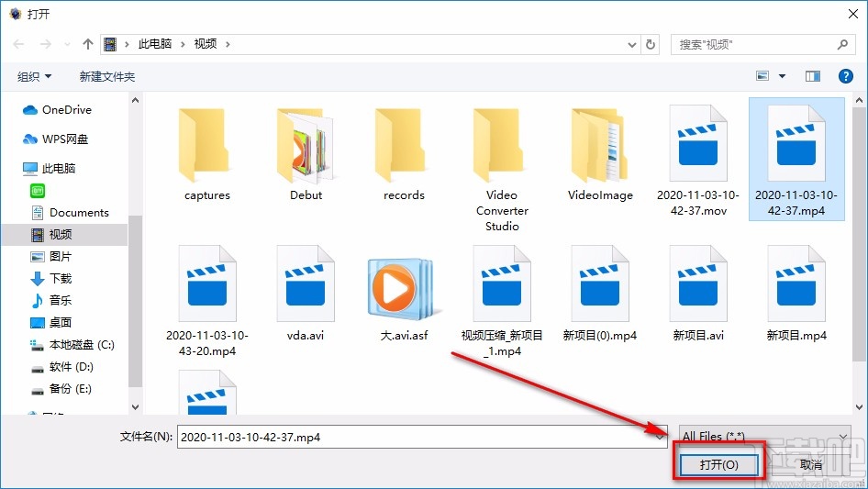The width and height of the screenshot is (868, 489).
Task: Click 视频 in the address path
Action: click(206, 44)
